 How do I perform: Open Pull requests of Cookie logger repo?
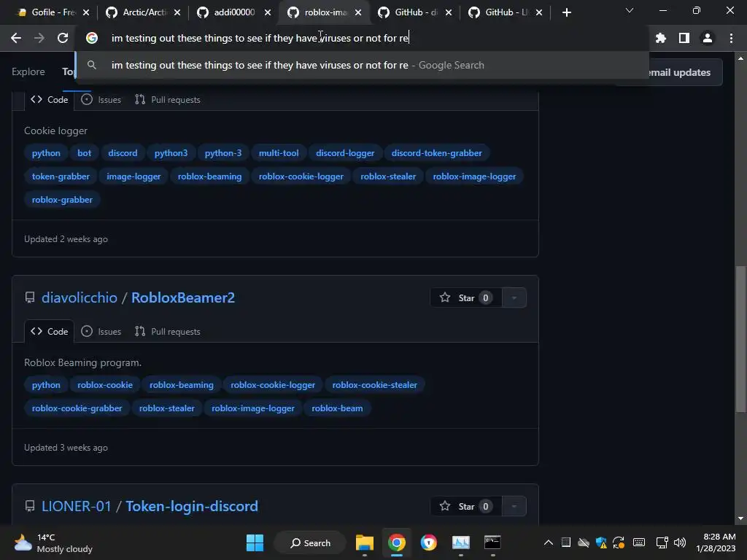(x=167, y=99)
